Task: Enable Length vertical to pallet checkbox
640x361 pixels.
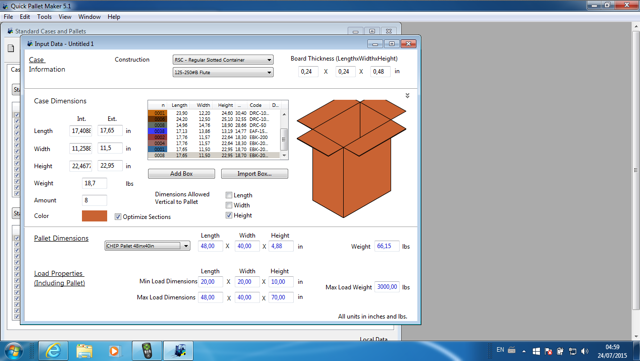Action: (x=229, y=195)
